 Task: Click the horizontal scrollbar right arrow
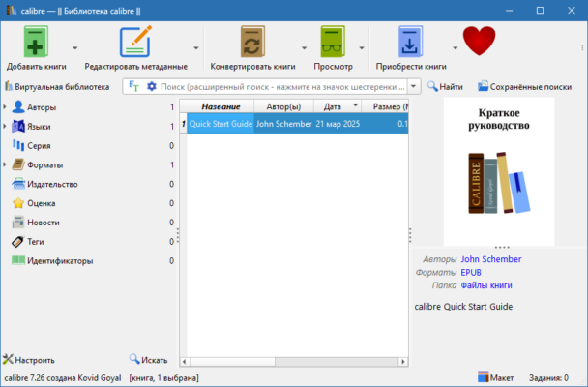tap(403, 362)
